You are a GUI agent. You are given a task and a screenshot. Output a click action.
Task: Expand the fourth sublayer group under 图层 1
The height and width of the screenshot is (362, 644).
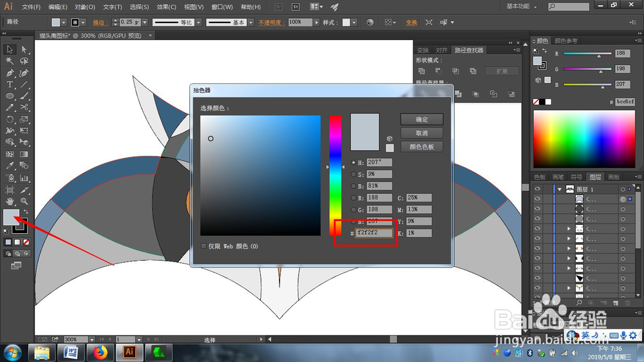[x=569, y=229]
